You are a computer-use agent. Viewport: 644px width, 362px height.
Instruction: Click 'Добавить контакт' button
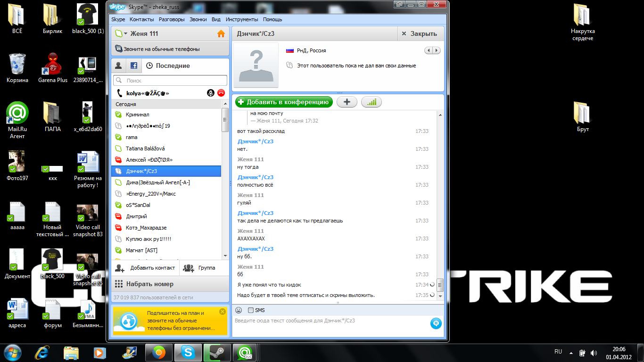(x=145, y=268)
